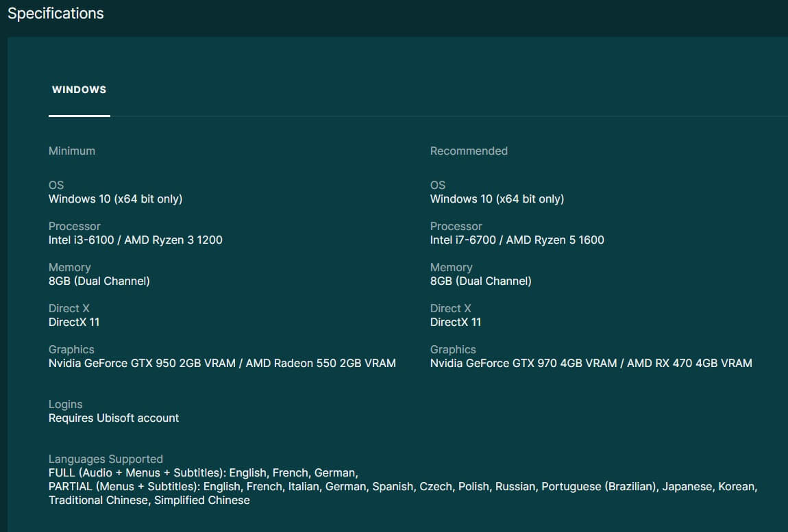
Task: Click the Graphics label under Recommended
Action: pos(453,349)
